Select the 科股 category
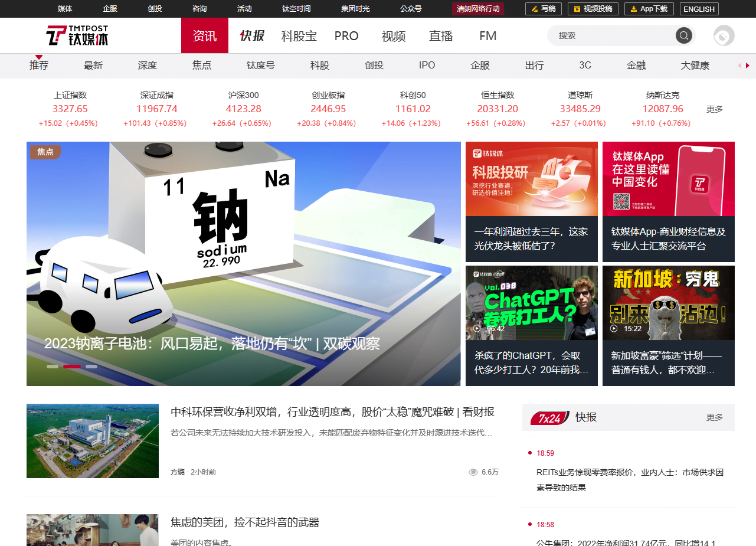The height and width of the screenshot is (546, 756). point(320,66)
